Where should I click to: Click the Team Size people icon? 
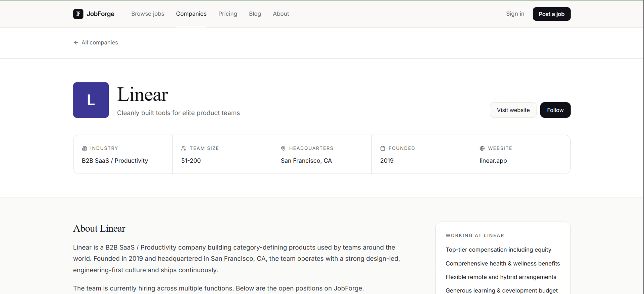tap(184, 149)
